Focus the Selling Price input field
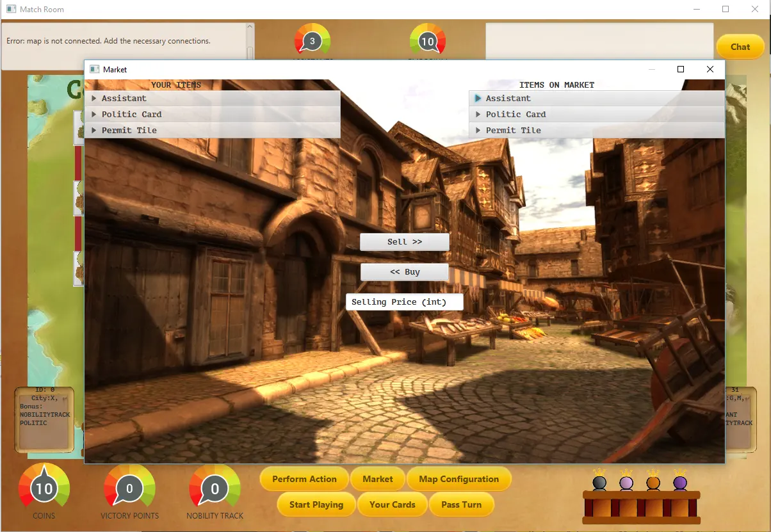Image resolution: width=771 pixels, height=532 pixels. point(404,302)
